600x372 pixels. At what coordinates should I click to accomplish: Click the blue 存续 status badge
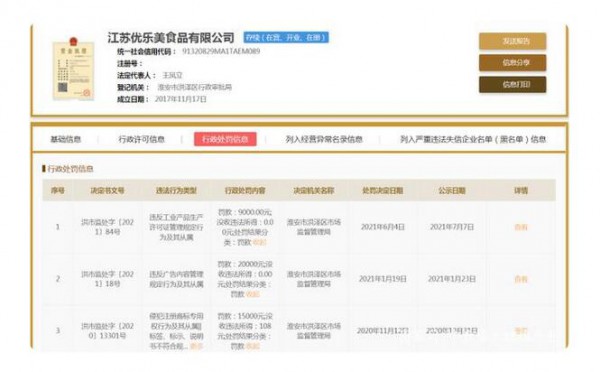pyautogui.click(x=286, y=38)
